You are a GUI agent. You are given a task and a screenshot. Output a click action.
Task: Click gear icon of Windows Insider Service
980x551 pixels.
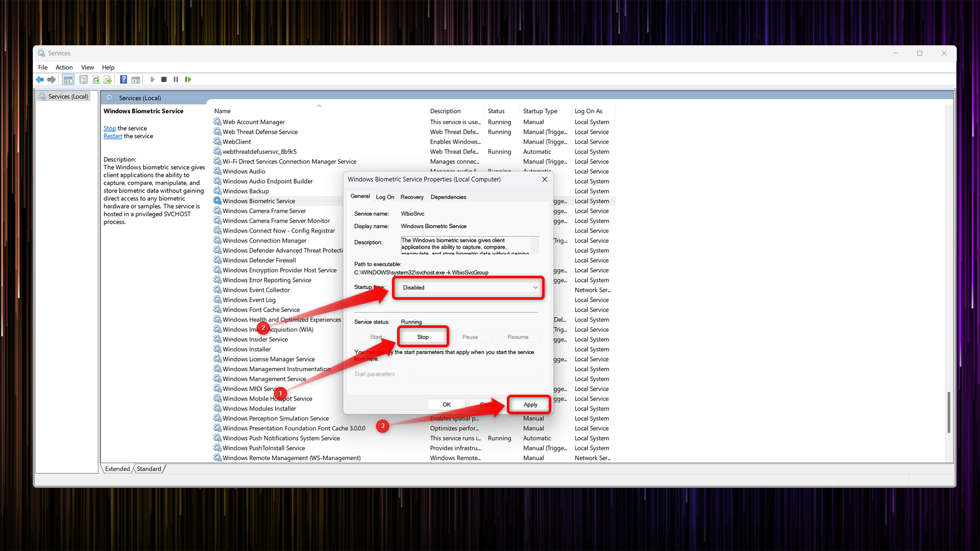coord(217,339)
